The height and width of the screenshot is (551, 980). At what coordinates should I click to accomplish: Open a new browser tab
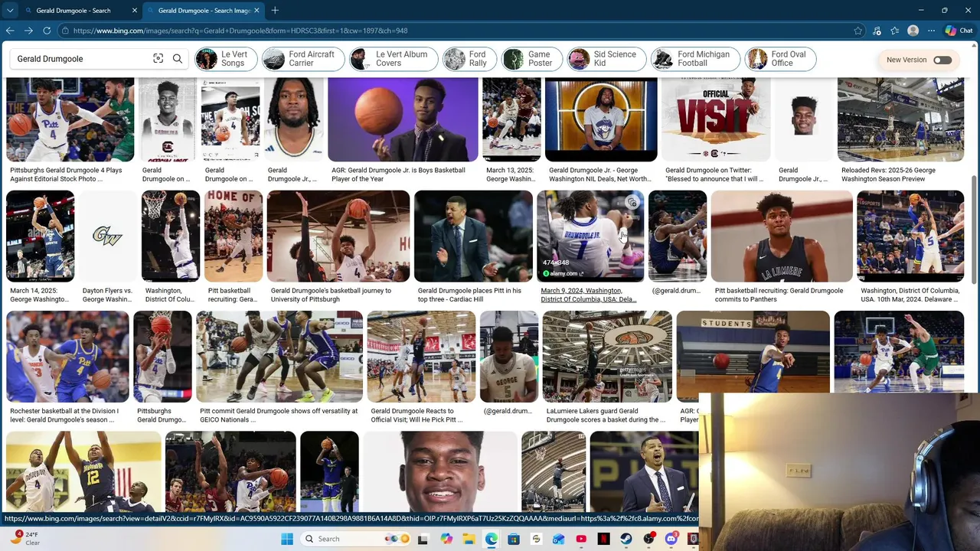click(x=275, y=10)
